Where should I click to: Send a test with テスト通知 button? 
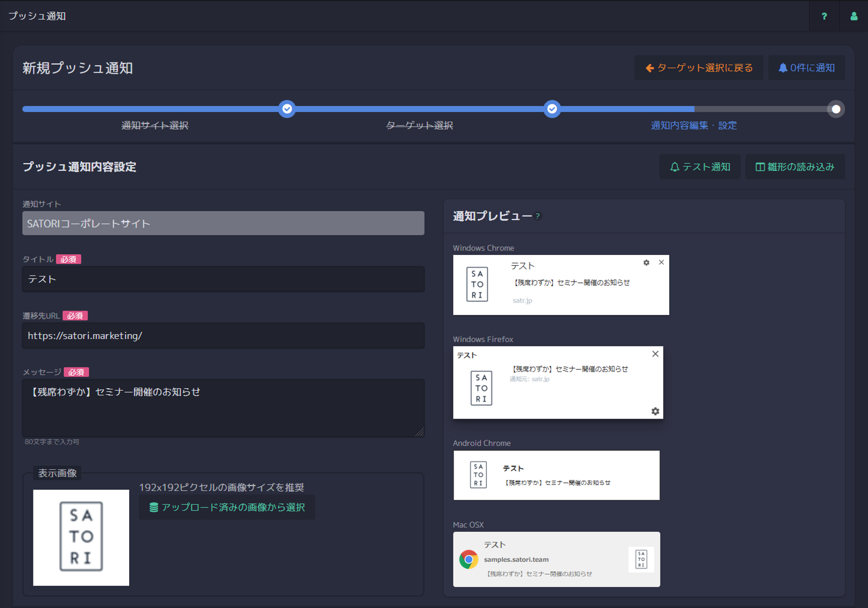[699, 167]
